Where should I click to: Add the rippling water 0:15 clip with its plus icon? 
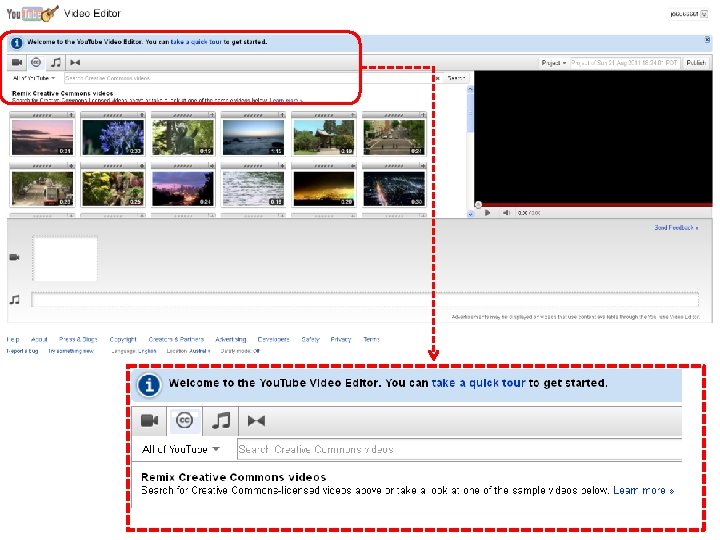(282, 166)
